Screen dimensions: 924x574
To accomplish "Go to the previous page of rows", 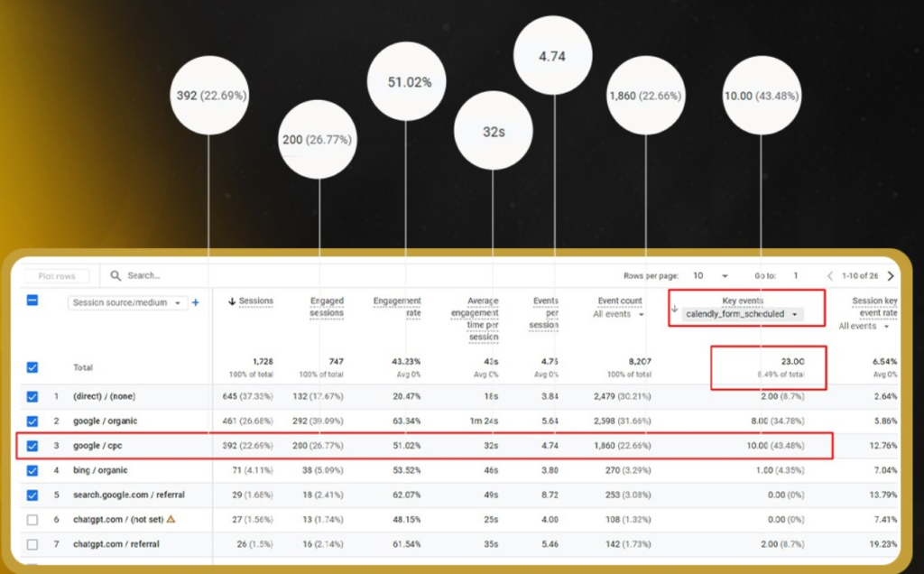I will pyautogui.click(x=830, y=275).
